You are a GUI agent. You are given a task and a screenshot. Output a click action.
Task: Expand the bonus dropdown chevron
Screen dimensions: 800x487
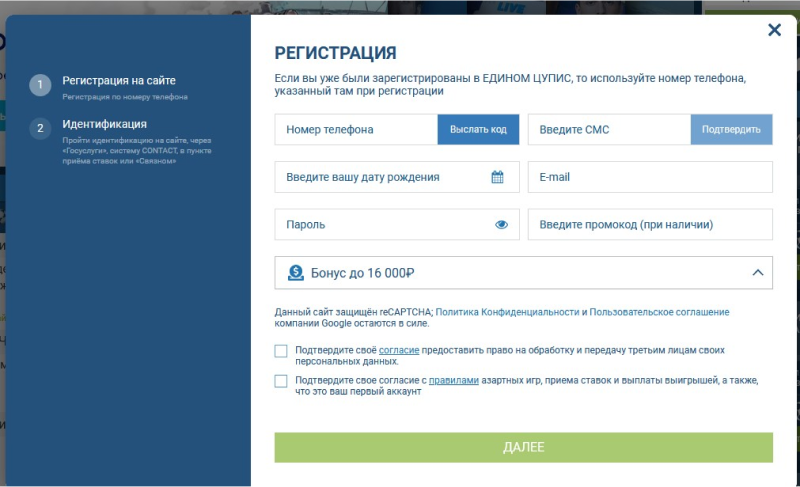757,273
